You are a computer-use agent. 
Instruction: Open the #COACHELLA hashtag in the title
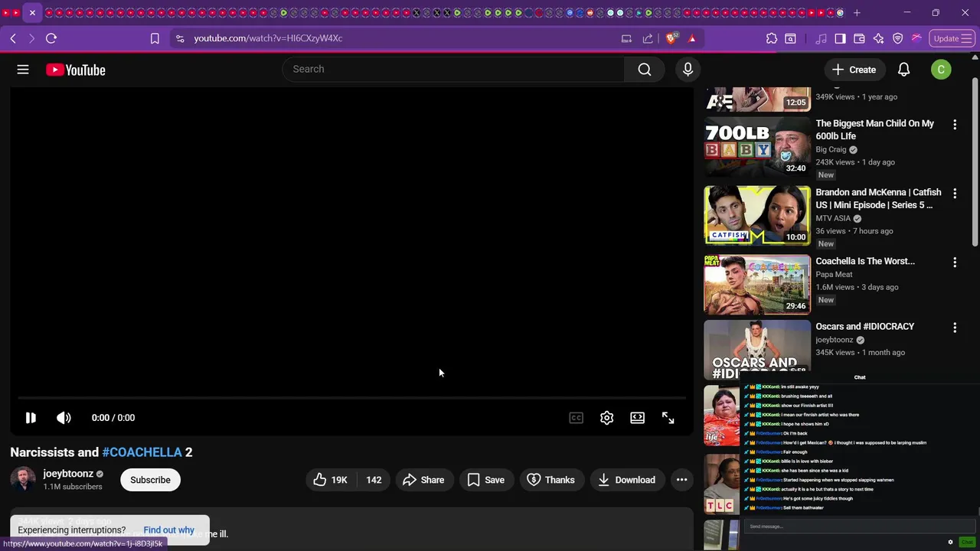pyautogui.click(x=142, y=452)
